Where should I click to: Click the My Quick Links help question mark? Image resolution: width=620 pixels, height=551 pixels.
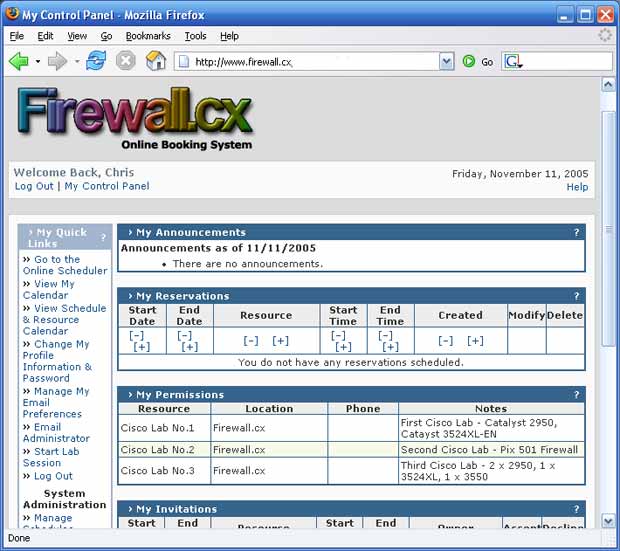pos(103,237)
